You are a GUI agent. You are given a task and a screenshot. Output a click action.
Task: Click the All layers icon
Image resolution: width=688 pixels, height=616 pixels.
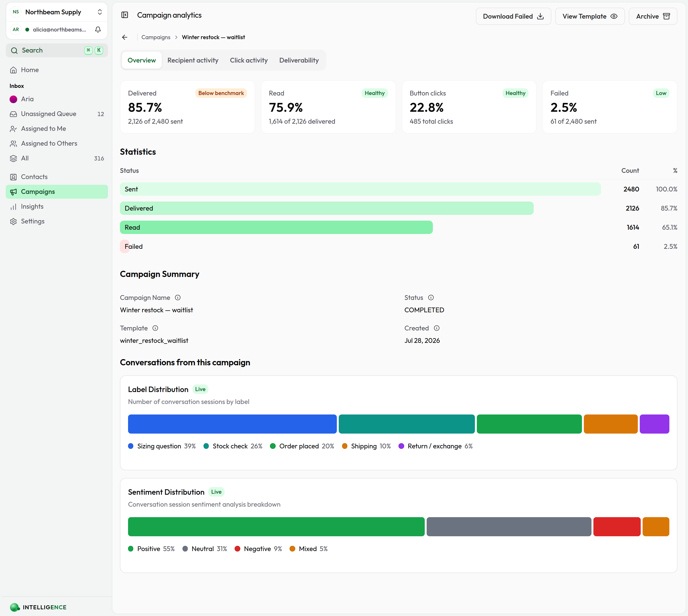click(14, 158)
